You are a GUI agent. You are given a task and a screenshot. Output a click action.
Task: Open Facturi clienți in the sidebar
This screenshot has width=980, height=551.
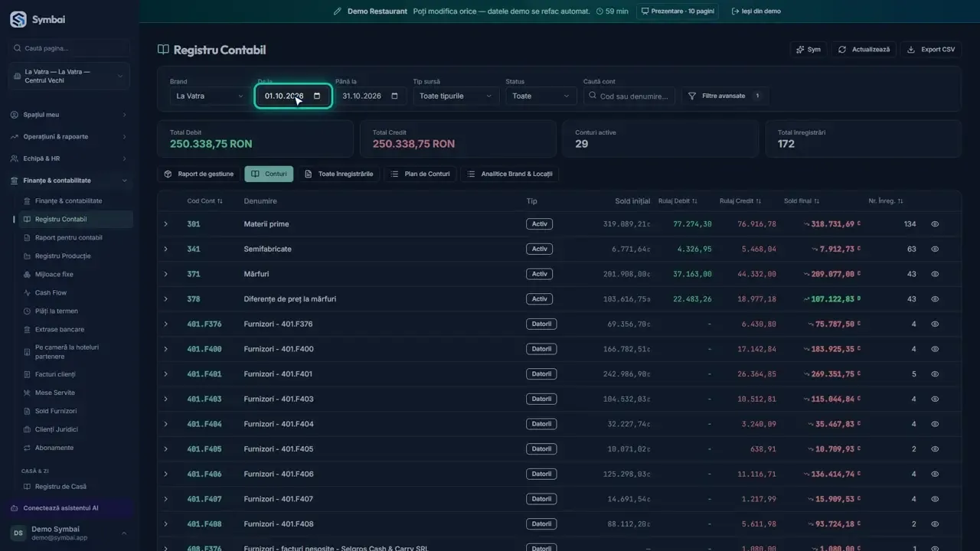(x=55, y=374)
